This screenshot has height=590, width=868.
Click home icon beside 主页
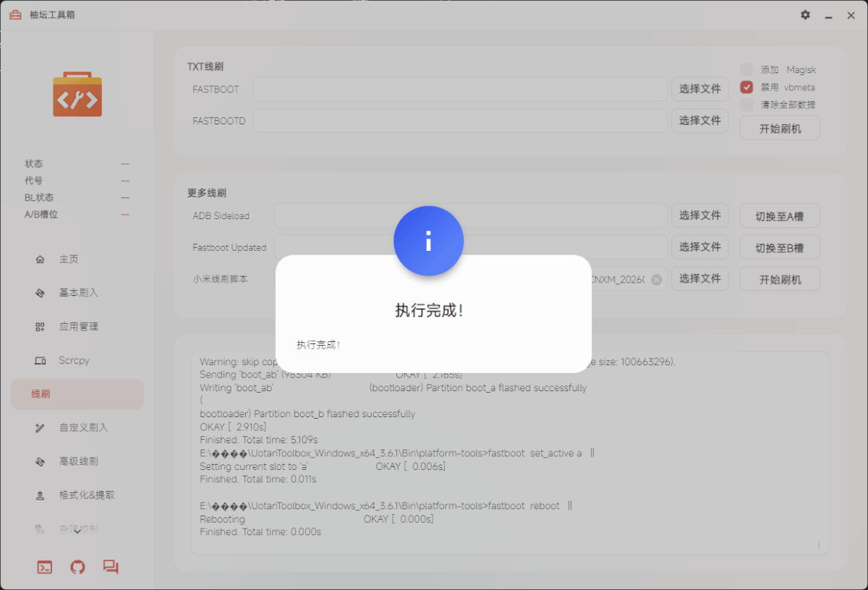tap(40, 260)
